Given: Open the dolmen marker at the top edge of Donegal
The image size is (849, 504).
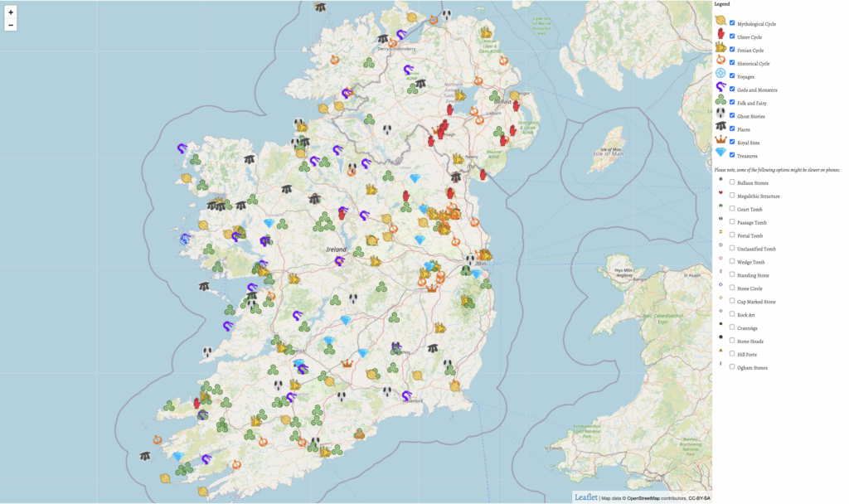Looking at the screenshot, I should 321,7.
